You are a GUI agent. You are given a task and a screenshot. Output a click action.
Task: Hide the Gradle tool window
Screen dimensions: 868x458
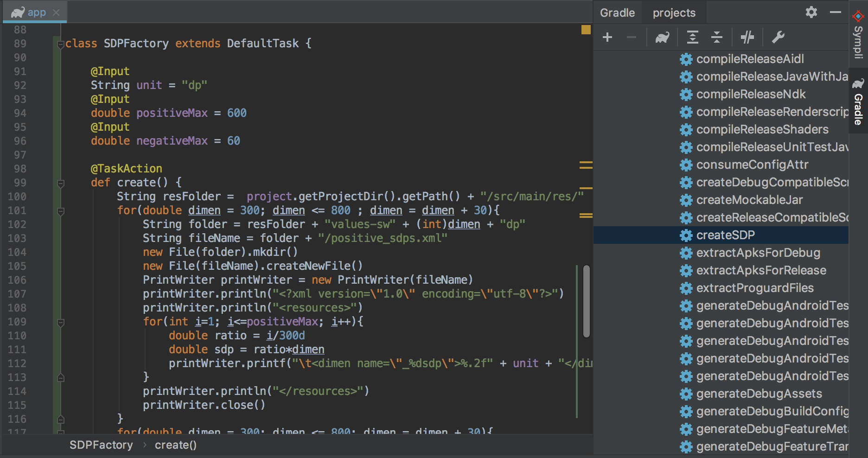point(836,12)
